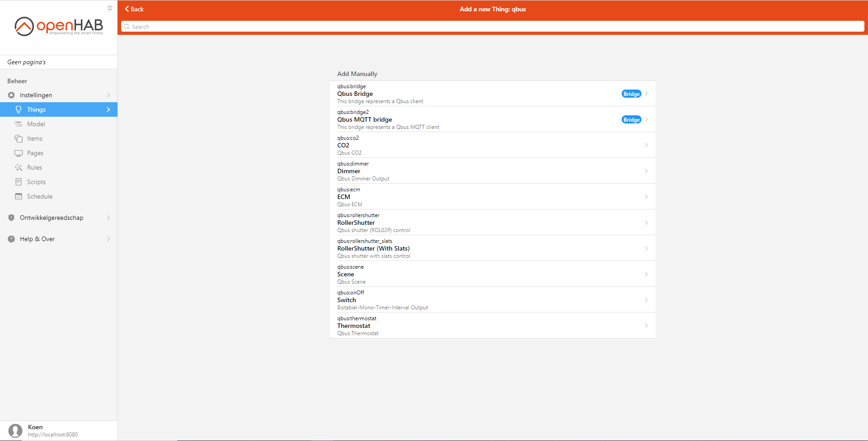Expand the Things menu chevron

click(108, 109)
